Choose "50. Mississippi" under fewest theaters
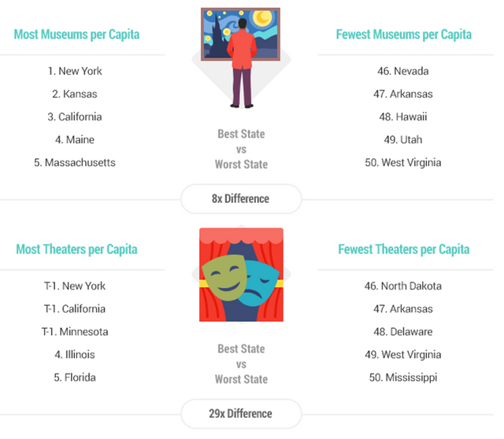The image size is (504, 439). [x=405, y=377]
